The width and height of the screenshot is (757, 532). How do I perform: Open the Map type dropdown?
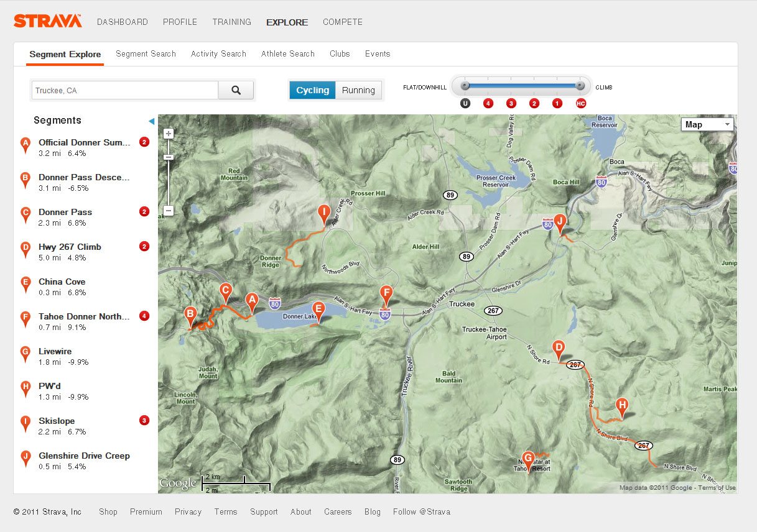click(708, 124)
